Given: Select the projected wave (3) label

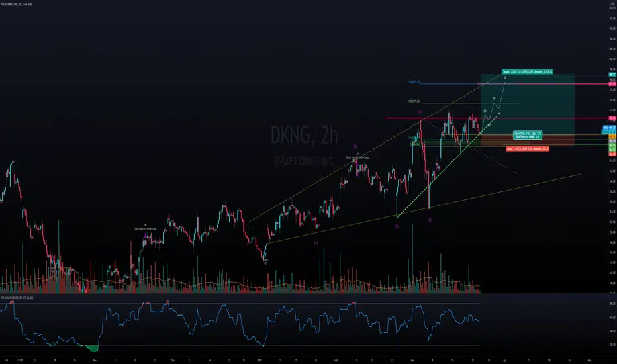Looking at the screenshot, I should [494, 99].
